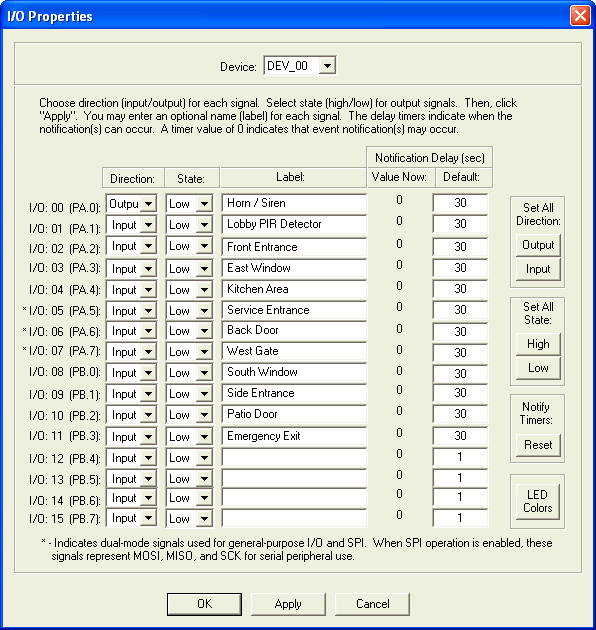Viewport: 596px width, 630px height.
Task: Edit the Service Entrance label field
Action: 294,310
